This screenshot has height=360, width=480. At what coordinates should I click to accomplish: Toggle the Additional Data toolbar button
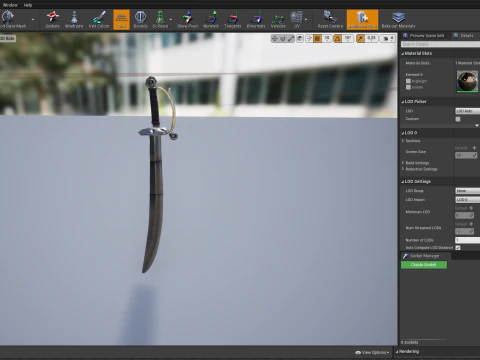pyautogui.click(x=362, y=19)
